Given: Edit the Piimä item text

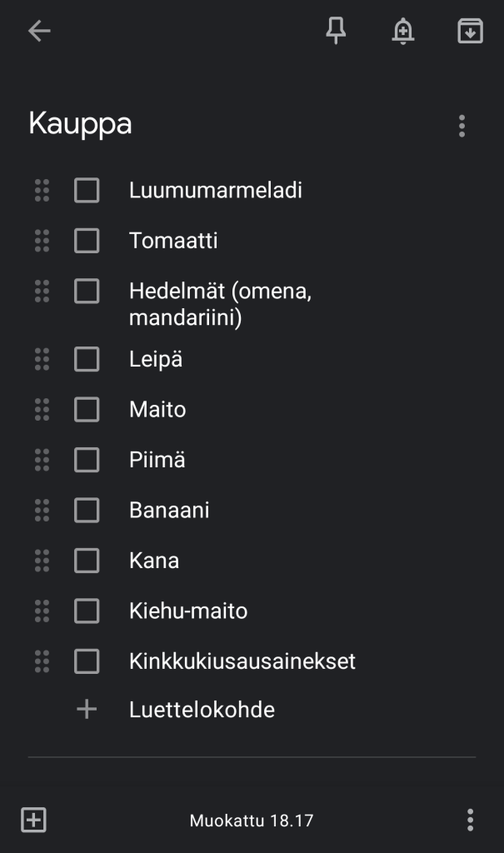Looking at the screenshot, I should point(157,460).
